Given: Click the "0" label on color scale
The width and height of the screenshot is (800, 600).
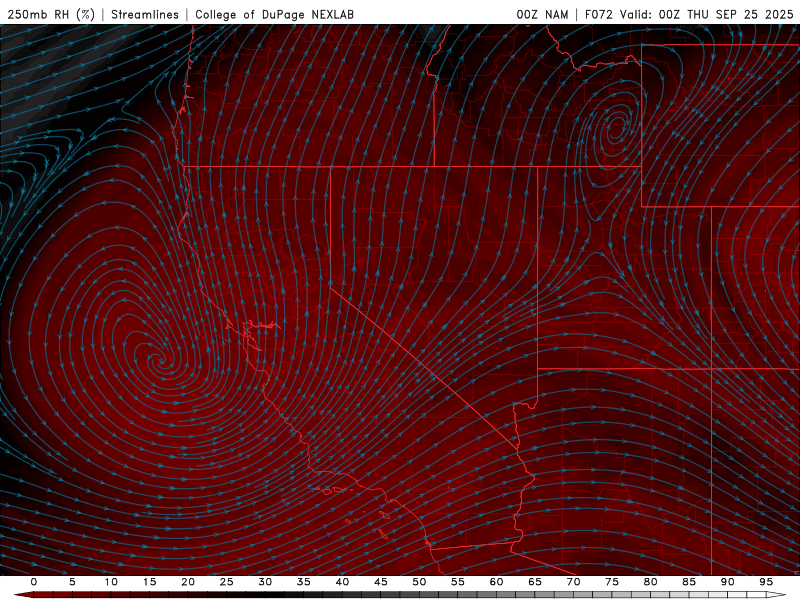Looking at the screenshot, I should [x=34, y=582].
